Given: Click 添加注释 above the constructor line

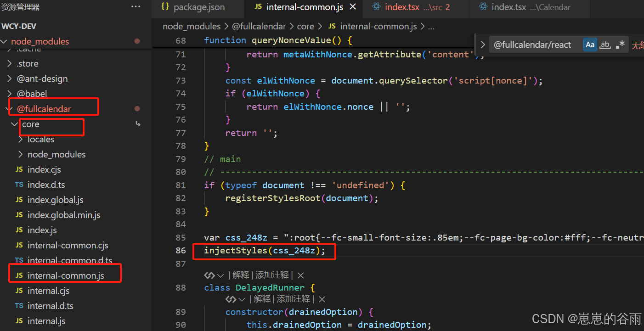Looking at the screenshot, I should (293, 299).
